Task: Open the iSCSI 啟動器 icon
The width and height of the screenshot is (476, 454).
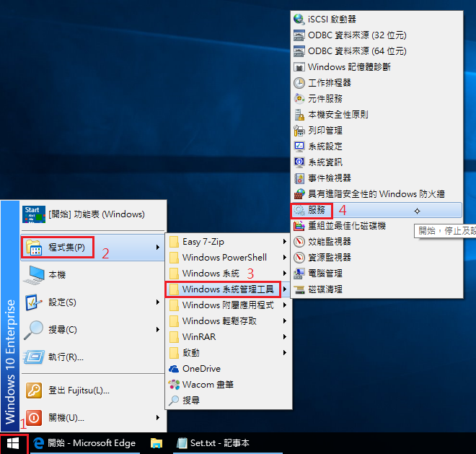Action: pos(299,19)
